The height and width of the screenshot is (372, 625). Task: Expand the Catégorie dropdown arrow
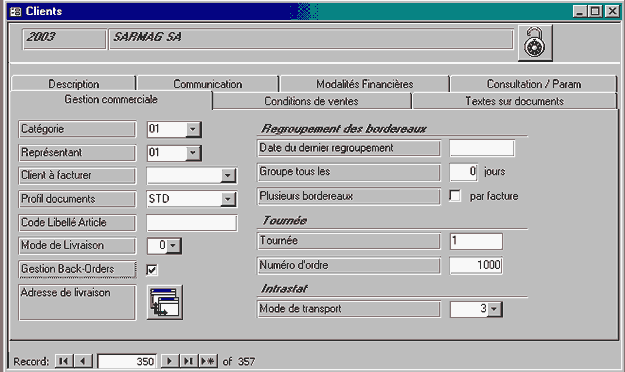193,129
